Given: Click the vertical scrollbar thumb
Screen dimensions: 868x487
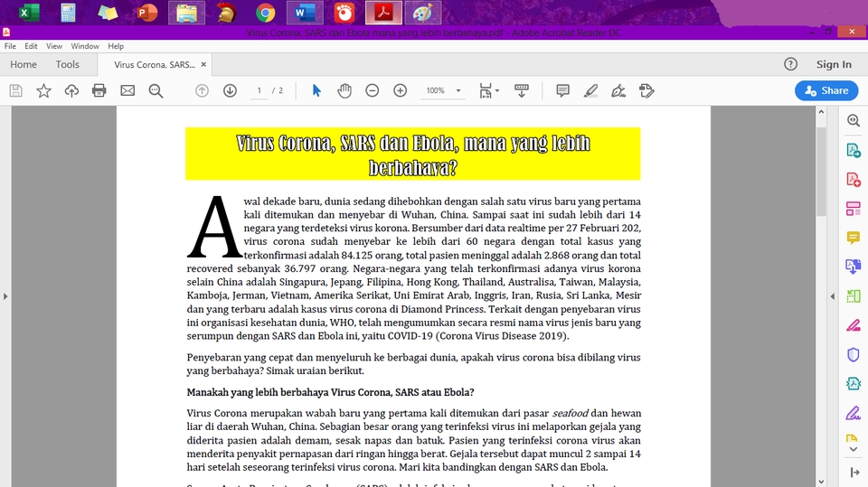Looking at the screenshot, I should (x=821, y=172).
